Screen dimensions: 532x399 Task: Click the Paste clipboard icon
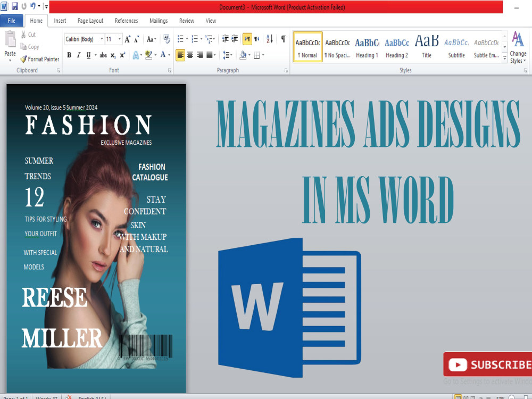tap(10, 39)
